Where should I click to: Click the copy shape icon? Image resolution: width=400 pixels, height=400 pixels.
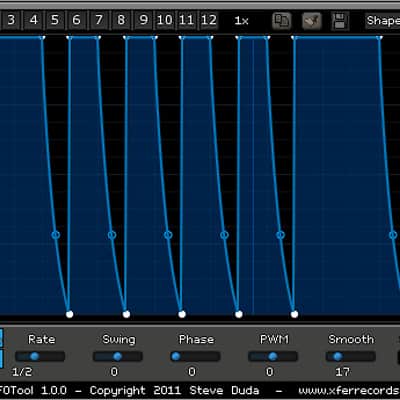281,21
